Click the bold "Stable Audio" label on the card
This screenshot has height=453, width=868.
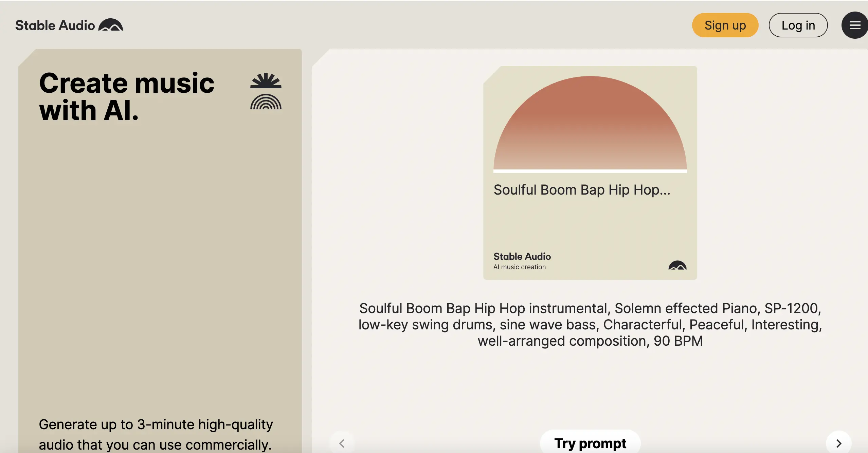[522, 256]
